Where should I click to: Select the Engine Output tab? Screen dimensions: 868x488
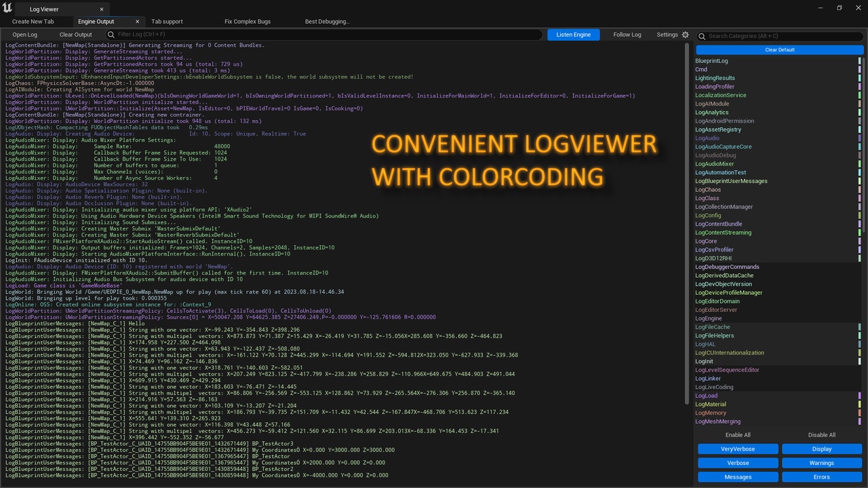[96, 22]
